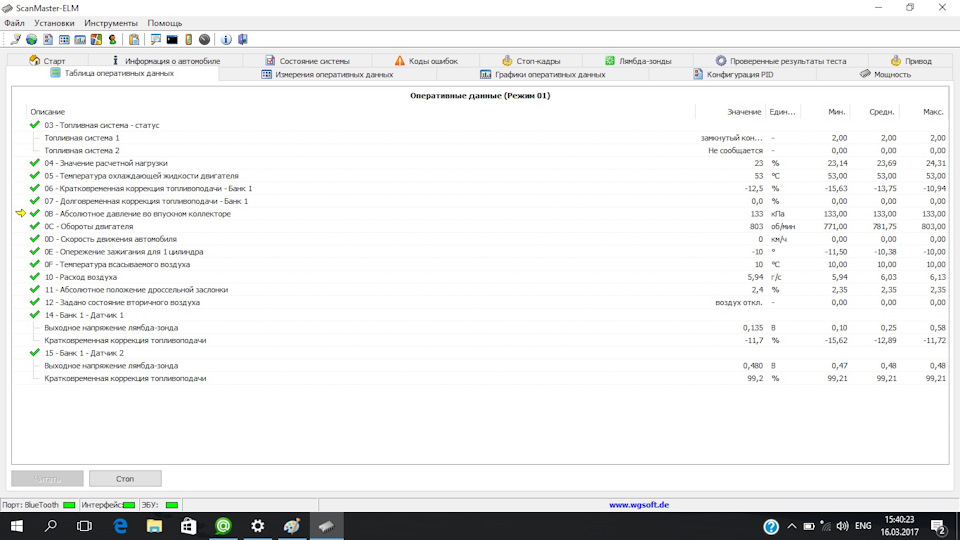Click the dark round gauge toolbar icon
The width and height of the screenshot is (960, 540).
tap(204, 39)
